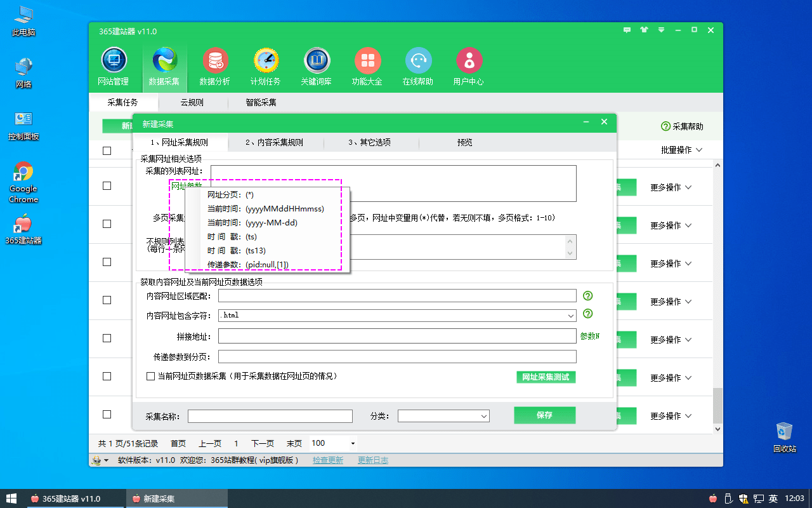812x508 pixels.
Task: Open Google Chrome desktop icon
Action: [x=23, y=182]
